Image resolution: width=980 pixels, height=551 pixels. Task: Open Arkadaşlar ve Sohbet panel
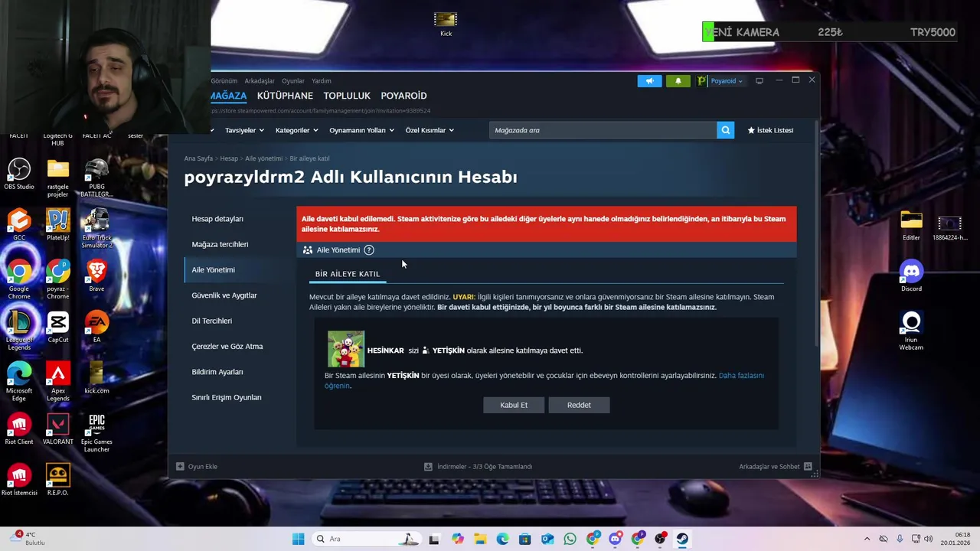[776, 466]
